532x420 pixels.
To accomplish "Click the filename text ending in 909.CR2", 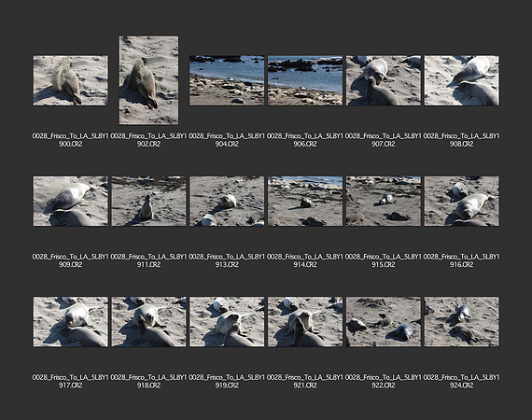I will coord(71,260).
